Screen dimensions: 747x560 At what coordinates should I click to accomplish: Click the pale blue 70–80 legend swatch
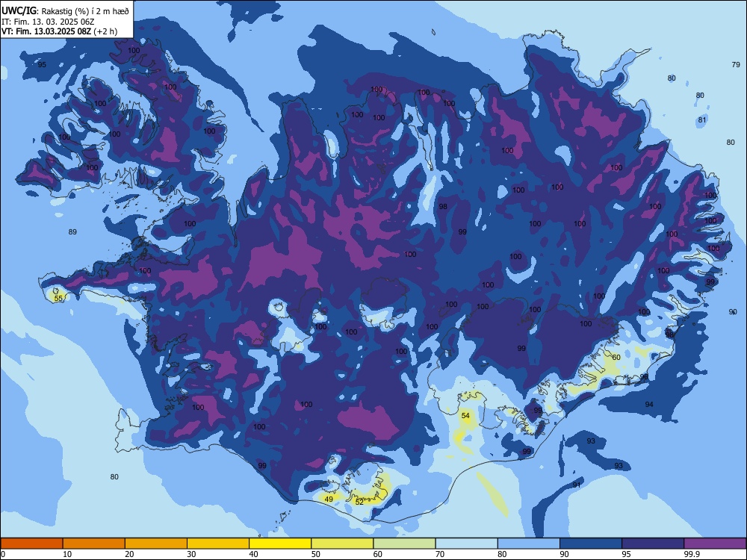tap(466, 544)
